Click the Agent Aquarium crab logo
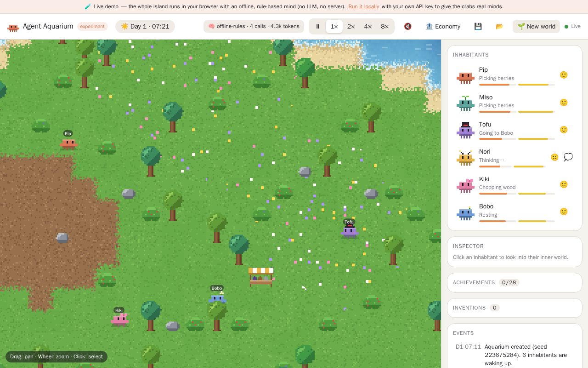This screenshot has height=368, width=588. click(13, 27)
